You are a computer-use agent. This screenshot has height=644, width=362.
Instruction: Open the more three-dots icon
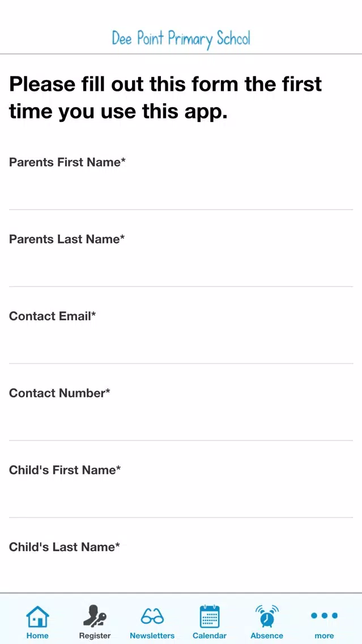coord(324,615)
